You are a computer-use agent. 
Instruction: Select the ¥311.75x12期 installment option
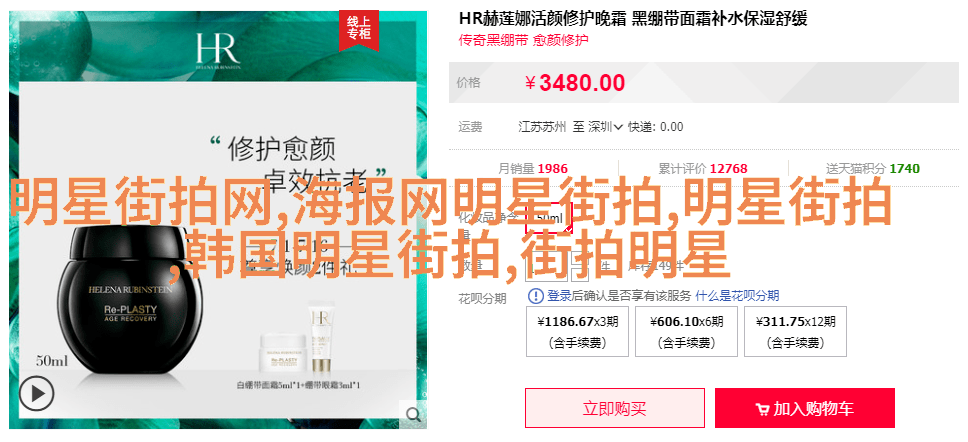pos(795,332)
